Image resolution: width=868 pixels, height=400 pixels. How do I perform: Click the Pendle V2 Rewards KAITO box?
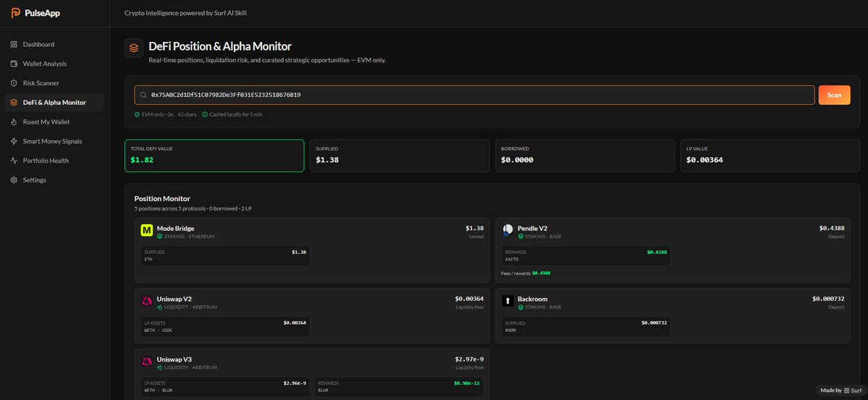click(x=586, y=255)
